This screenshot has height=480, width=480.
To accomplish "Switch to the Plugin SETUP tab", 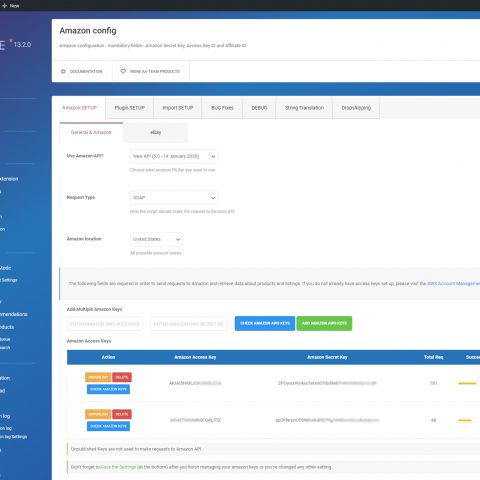I will click(130, 108).
